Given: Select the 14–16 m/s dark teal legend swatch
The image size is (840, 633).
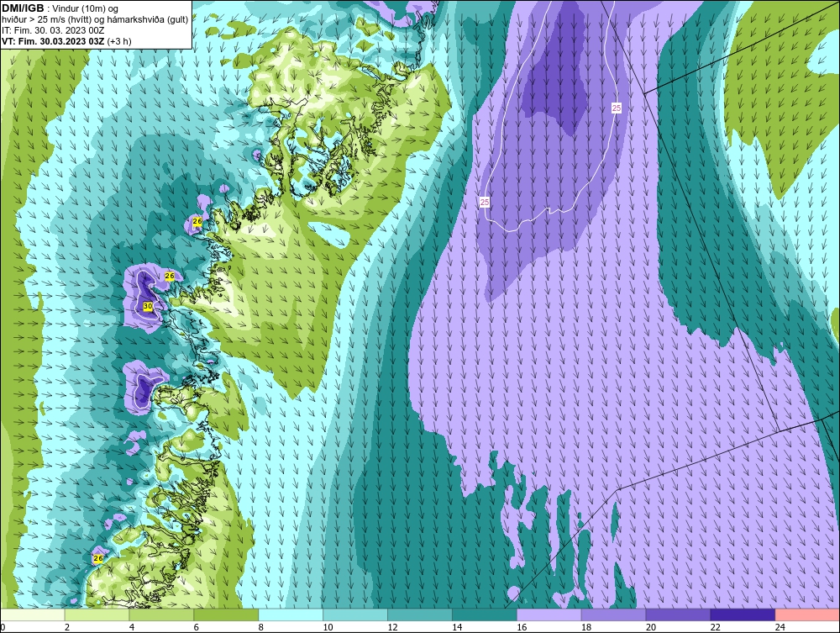Looking at the screenshot, I should [x=485, y=615].
